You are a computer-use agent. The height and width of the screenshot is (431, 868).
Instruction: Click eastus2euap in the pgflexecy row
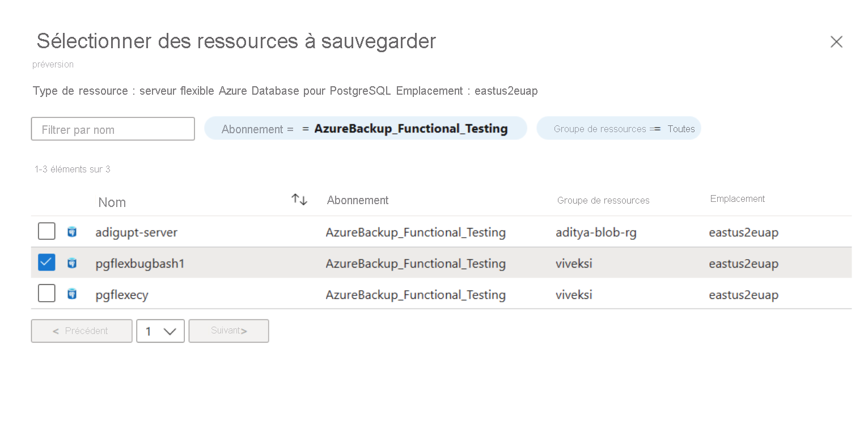coord(743,295)
